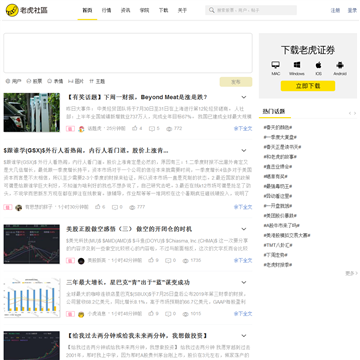Expand full text of 跟谁学 post

coord(243,207)
